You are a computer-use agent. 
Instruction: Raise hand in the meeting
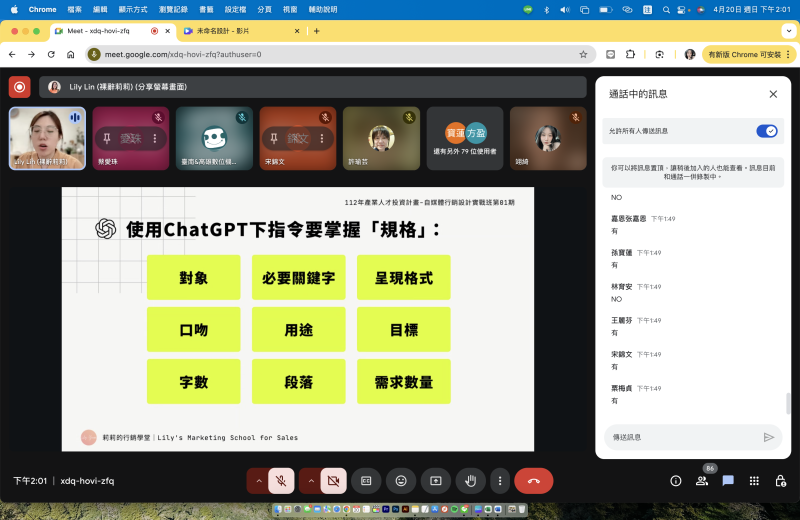click(x=470, y=481)
